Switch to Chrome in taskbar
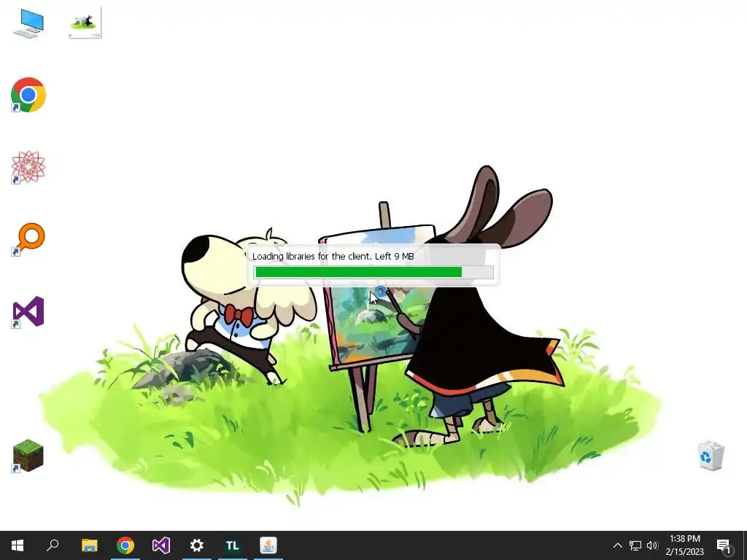This screenshot has width=747, height=560. (125, 545)
